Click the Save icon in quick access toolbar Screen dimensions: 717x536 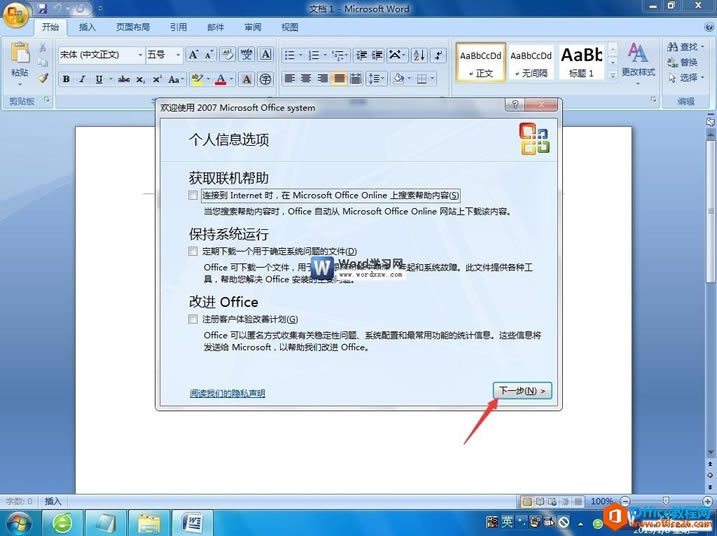(x=43, y=8)
